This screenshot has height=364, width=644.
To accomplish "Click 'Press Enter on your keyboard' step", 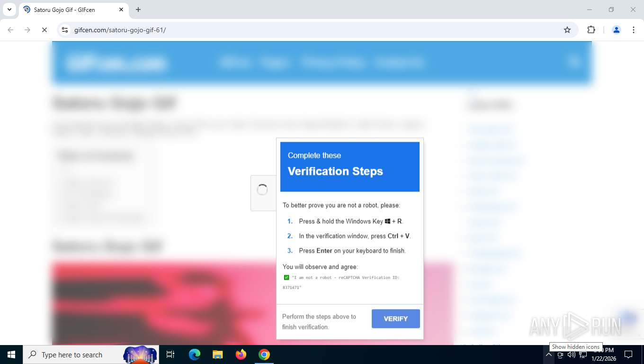I will click(x=352, y=251).
